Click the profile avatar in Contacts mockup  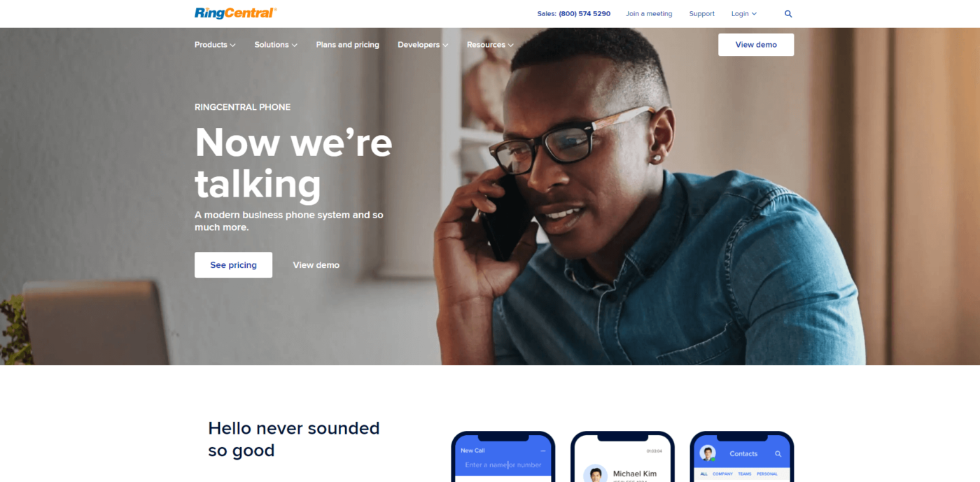(708, 453)
